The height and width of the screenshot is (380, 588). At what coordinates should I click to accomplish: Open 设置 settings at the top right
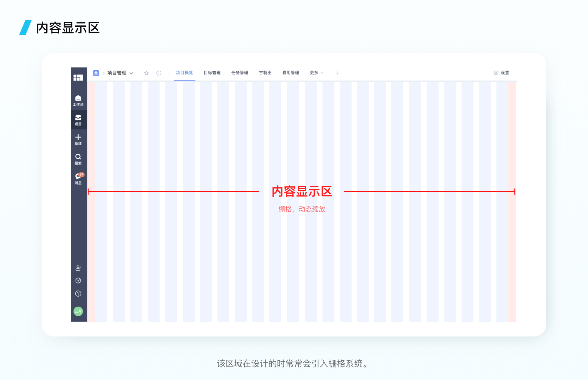[501, 73]
